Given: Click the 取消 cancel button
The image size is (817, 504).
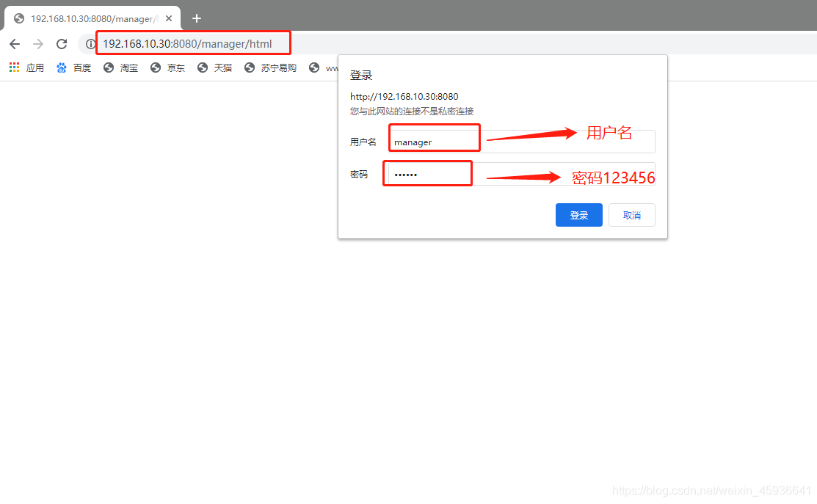Looking at the screenshot, I should click(632, 215).
